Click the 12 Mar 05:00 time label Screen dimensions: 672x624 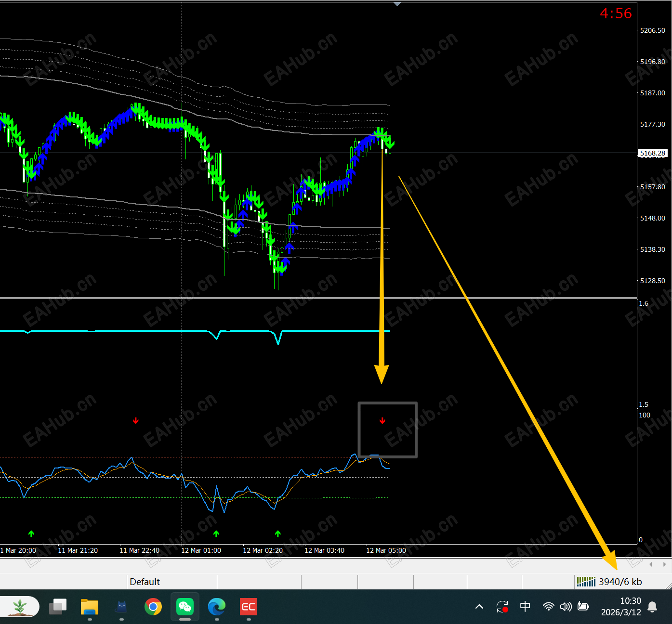pyautogui.click(x=386, y=550)
